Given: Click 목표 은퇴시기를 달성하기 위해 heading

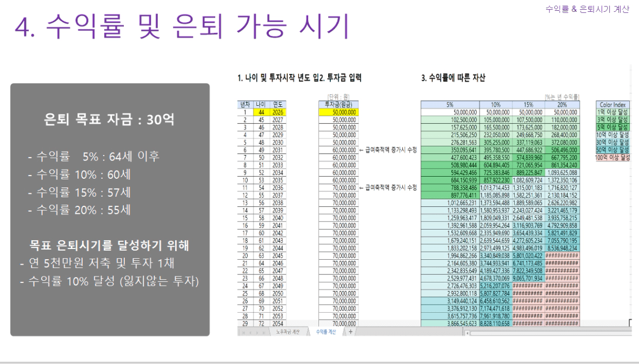Looking at the screenshot, I should coord(109,245).
